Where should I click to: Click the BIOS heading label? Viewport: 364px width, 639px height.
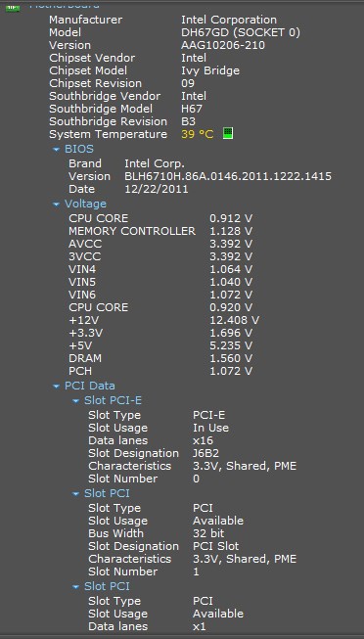pos(79,149)
